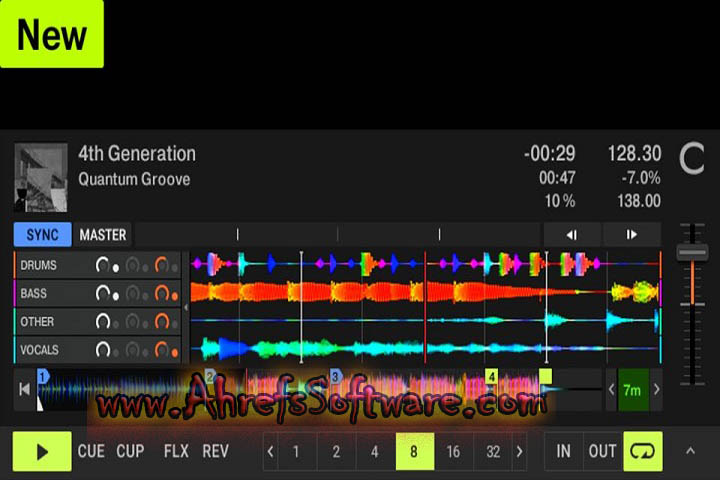Enable SYNC on the deck
The width and height of the screenshot is (720, 480).
point(42,235)
